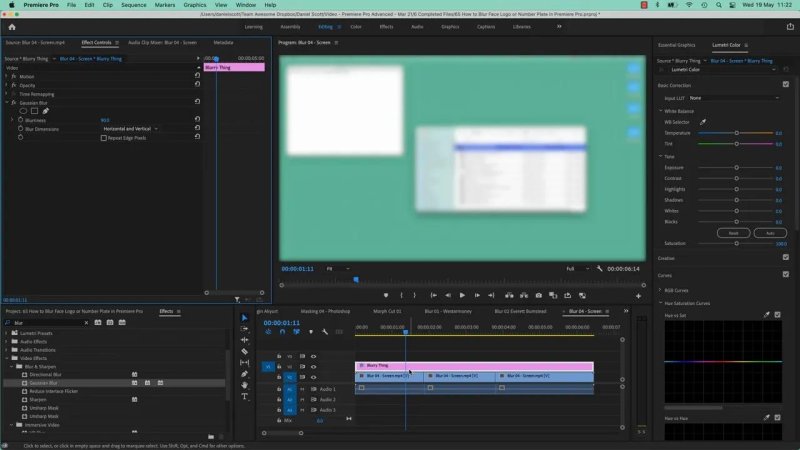Reset the Motion effect
Viewport: 800px width, 450px height.
click(197, 75)
